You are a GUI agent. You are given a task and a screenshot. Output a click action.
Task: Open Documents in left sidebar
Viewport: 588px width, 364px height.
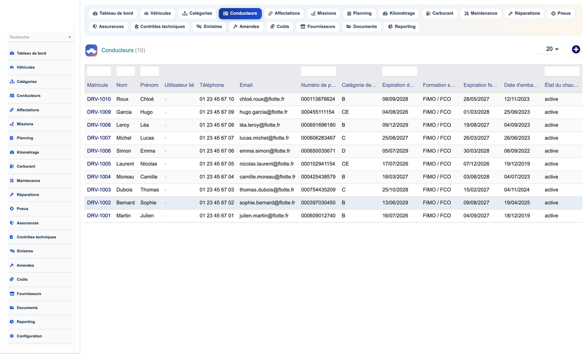(40, 308)
